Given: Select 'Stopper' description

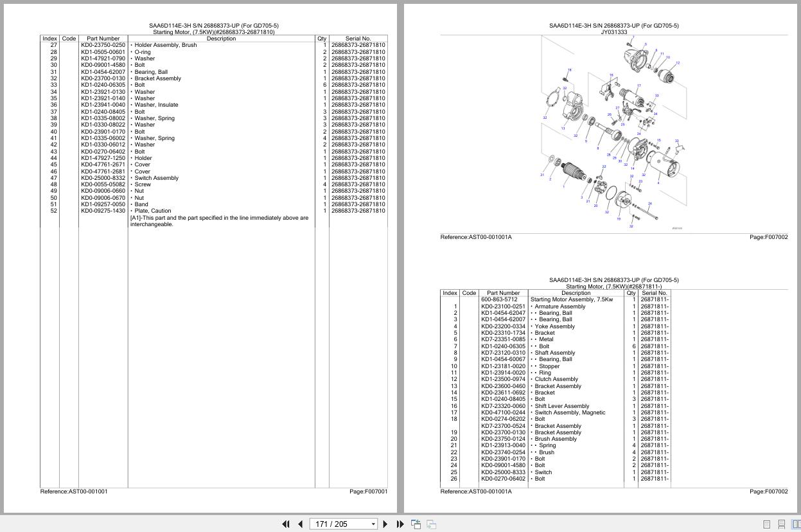Looking at the screenshot, I should click(x=549, y=366).
